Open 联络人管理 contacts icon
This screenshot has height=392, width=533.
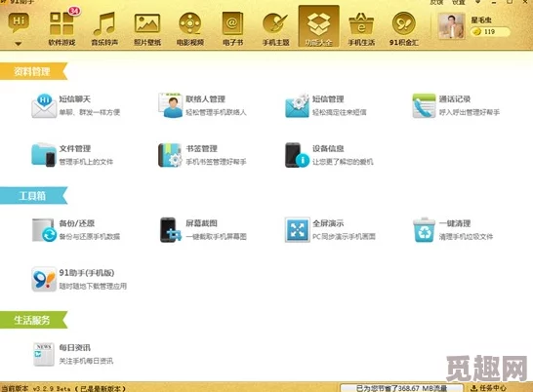click(171, 105)
